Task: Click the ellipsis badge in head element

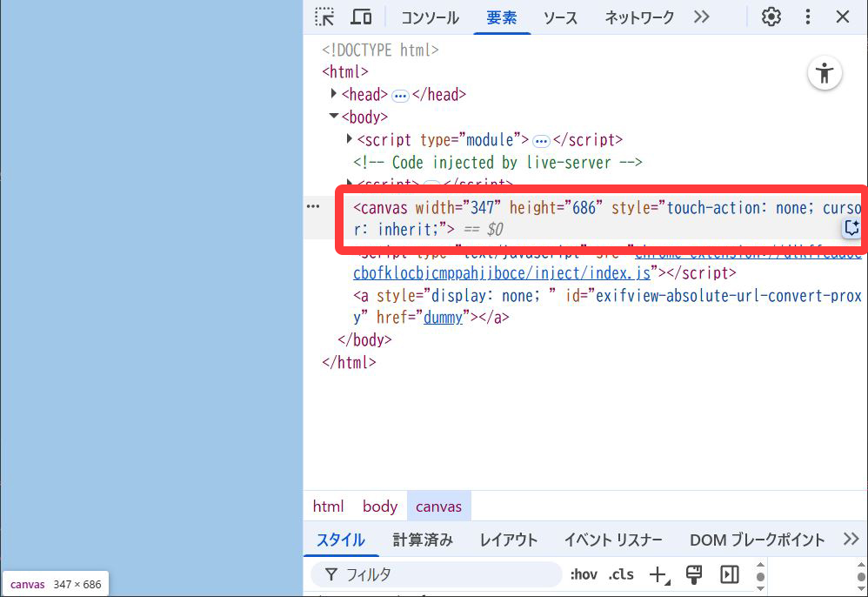Action: [400, 96]
